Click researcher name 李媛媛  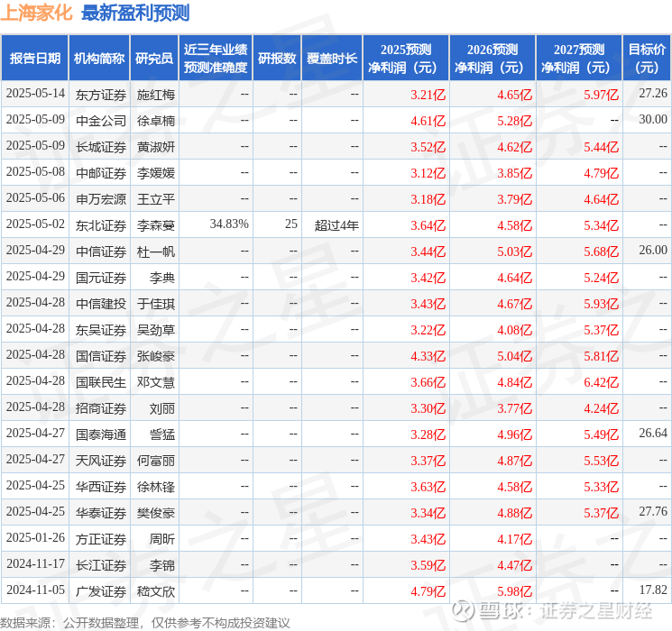(x=155, y=173)
